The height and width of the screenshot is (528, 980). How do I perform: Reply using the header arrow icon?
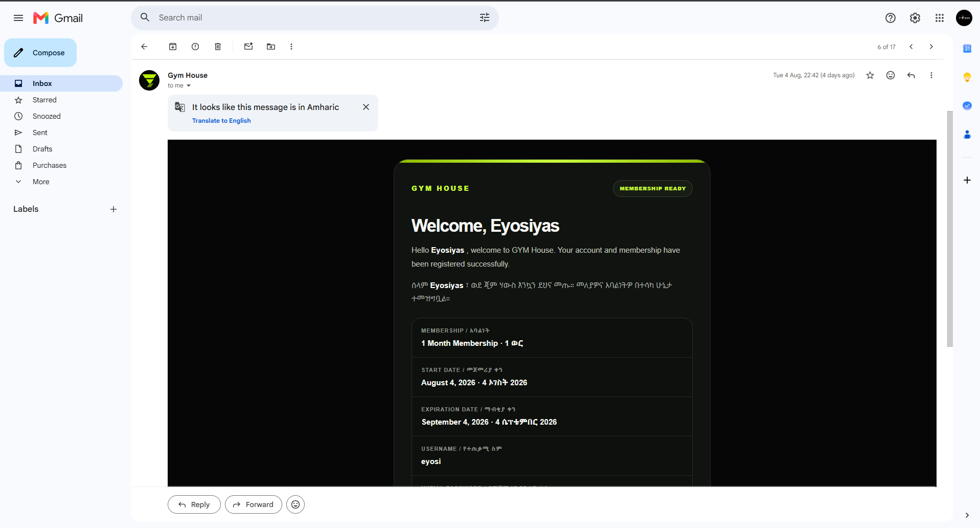pos(911,75)
